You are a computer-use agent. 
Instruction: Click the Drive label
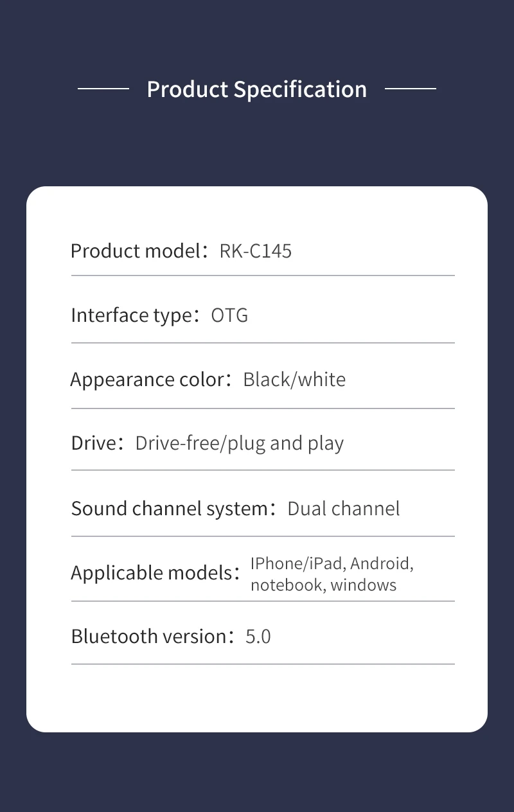[93, 443]
